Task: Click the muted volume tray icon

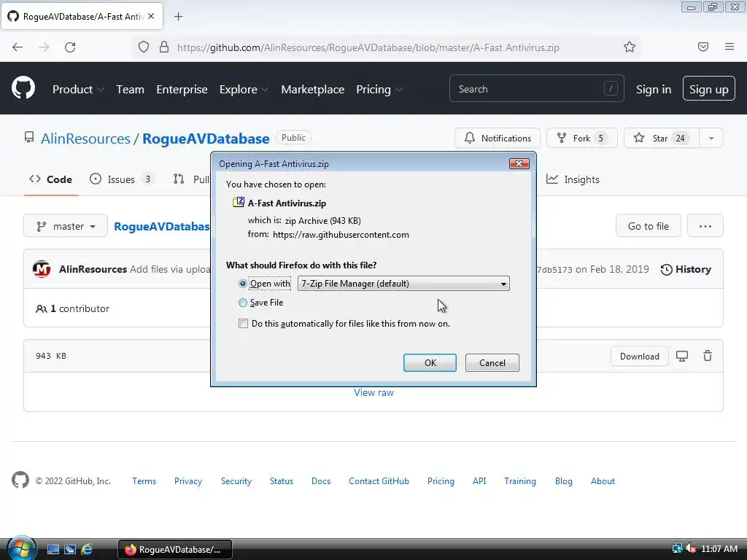Action: (691, 549)
